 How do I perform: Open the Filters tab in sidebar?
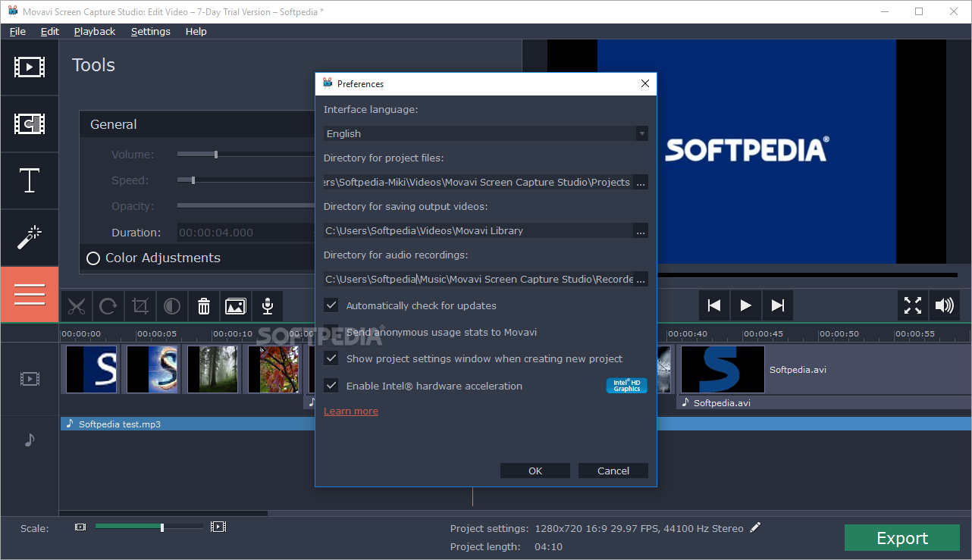coord(30,124)
